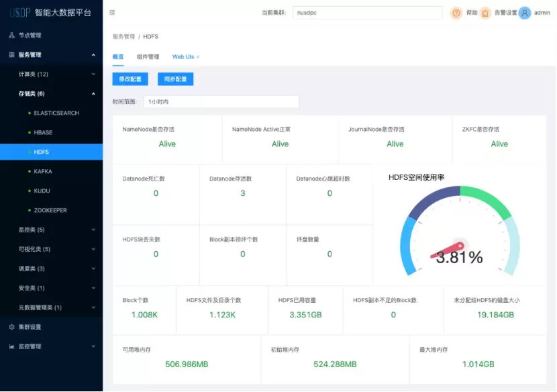Click the admin user avatar
Image resolution: width=557 pixels, height=392 pixels.
tap(525, 13)
